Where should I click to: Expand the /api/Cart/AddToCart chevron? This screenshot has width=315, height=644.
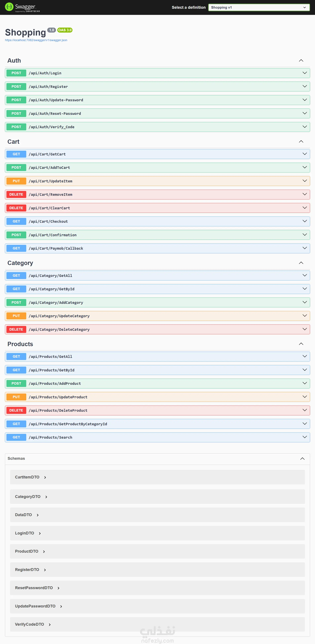point(304,167)
